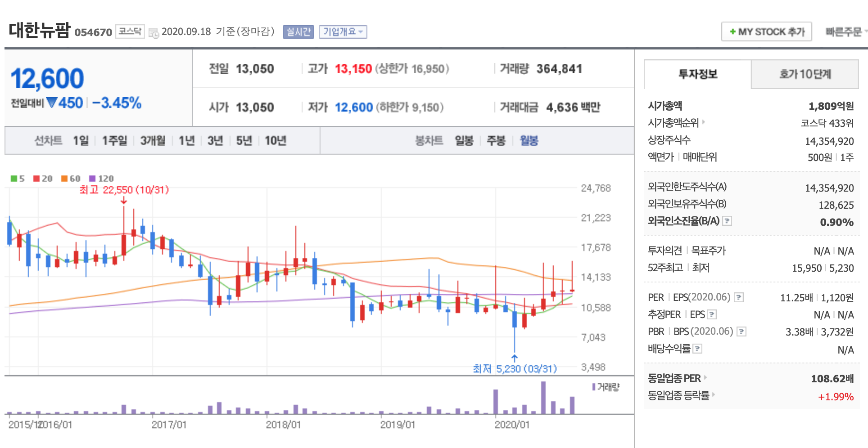Click the stock code 054670
The image size is (868, 448).
(x=93, y=32)
